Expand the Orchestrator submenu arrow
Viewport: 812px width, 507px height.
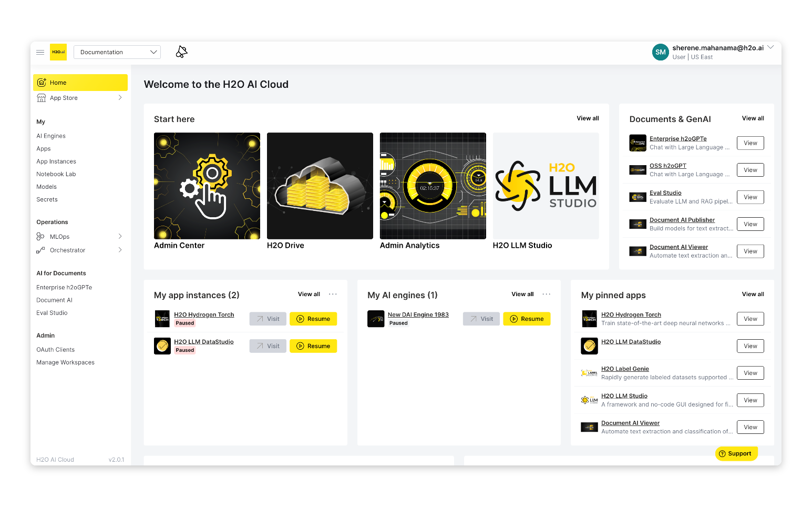[120, 250]
